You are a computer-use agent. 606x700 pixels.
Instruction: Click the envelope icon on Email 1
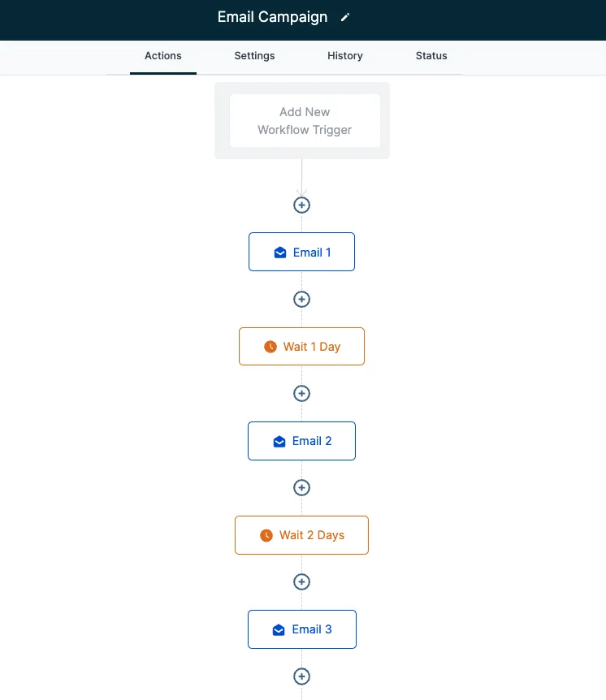pos(280,253)
